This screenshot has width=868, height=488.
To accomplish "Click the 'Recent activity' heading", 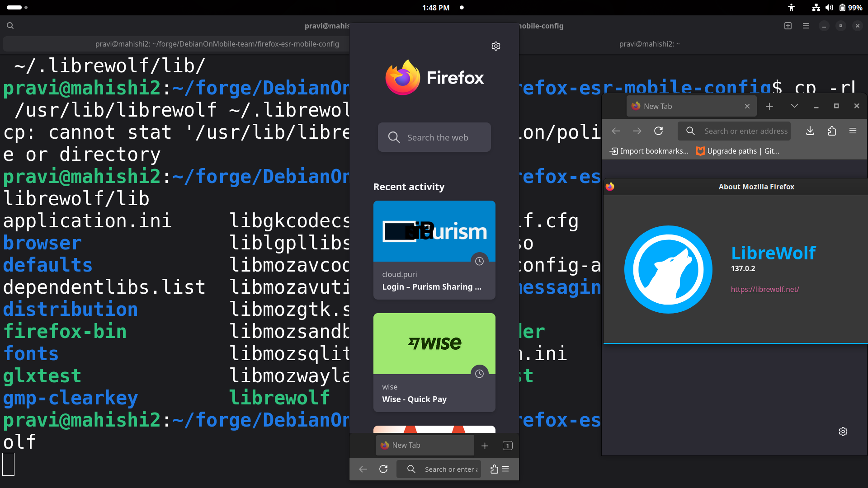I will (409, 187).
